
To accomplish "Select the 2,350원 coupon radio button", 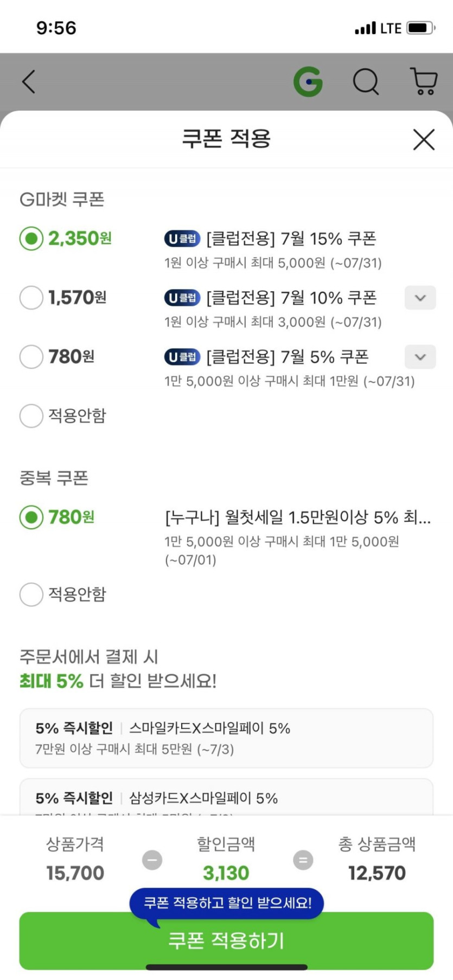I will [x=31, y=239].
